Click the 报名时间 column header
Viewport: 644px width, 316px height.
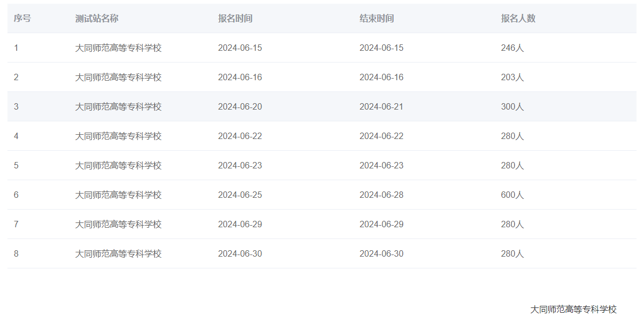[x=235, y=18]
